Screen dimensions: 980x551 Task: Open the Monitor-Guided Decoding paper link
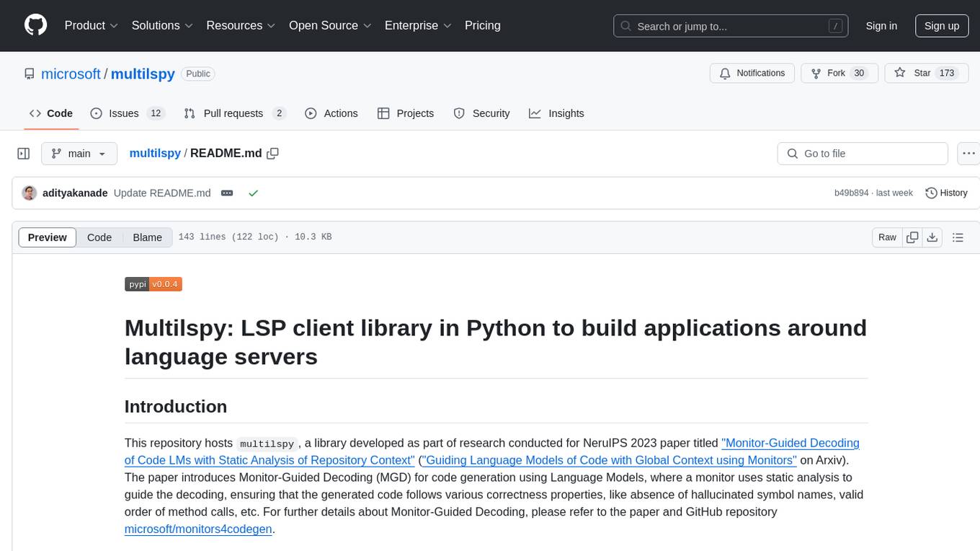point(492,451)
